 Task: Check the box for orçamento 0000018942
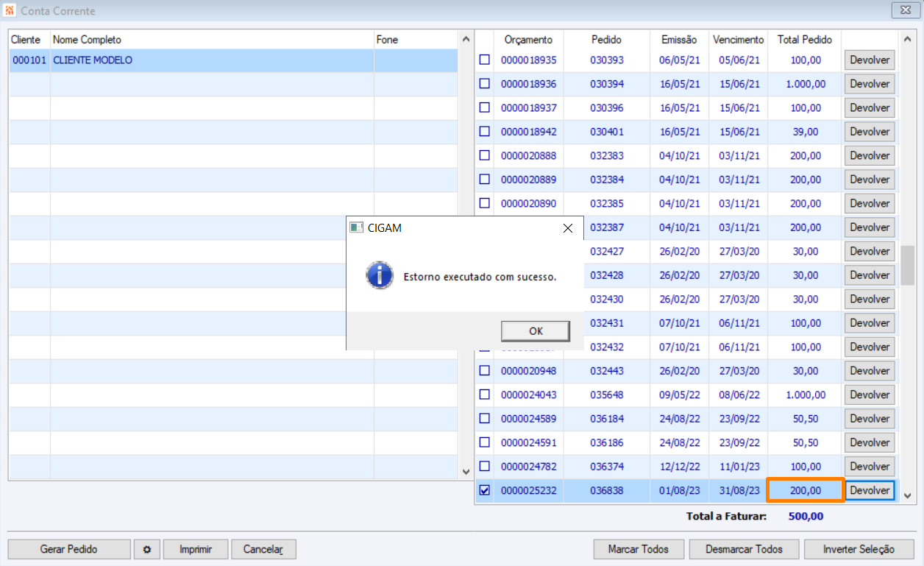[x=484, y=132]
